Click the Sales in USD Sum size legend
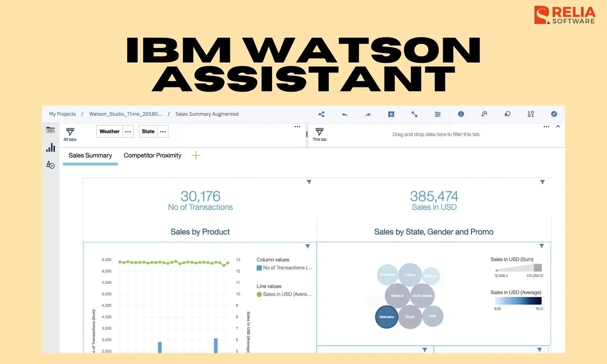This screenshot has height=364, width=607. (518, 268)
